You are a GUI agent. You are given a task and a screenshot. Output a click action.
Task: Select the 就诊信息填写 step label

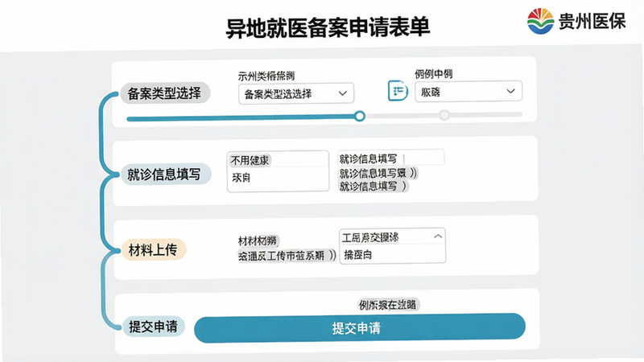165,175
